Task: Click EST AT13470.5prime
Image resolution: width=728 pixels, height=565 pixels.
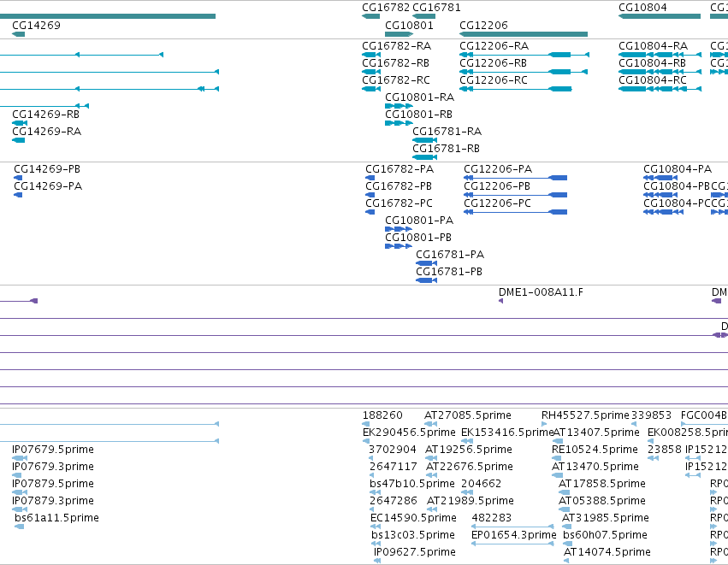Action: point(595,467)
